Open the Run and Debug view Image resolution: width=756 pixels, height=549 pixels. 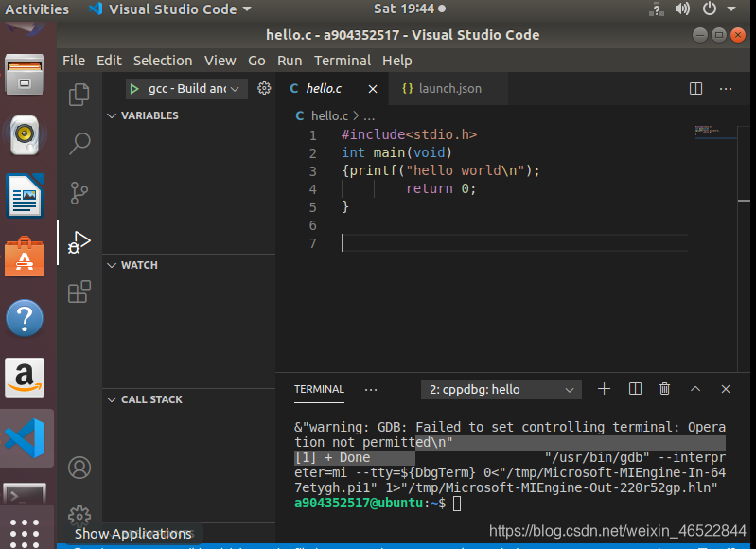pyautogui.click(x=79, y=242)
